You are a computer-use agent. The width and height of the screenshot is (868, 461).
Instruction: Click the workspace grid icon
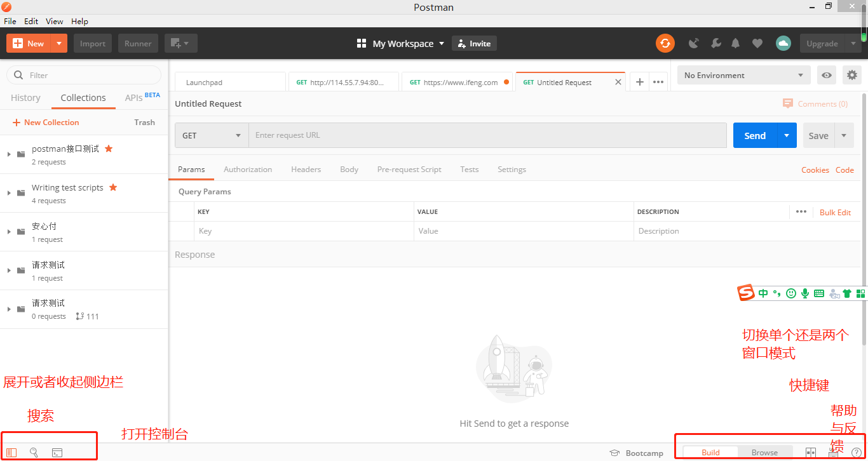[362, 43]
